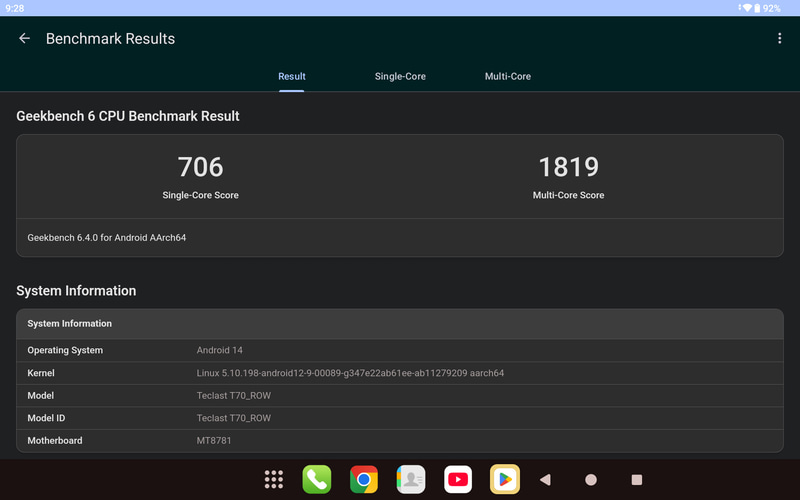Open YouTube from the taskbar

[458, 479]
